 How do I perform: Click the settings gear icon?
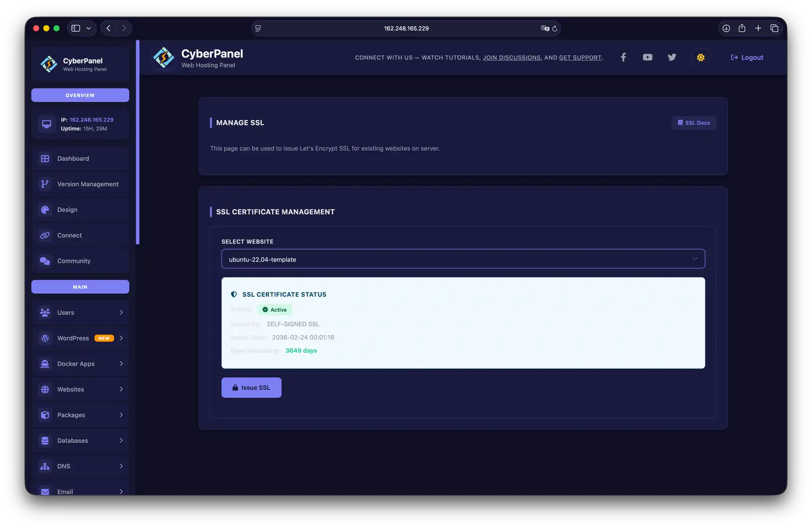pos(700,57)
